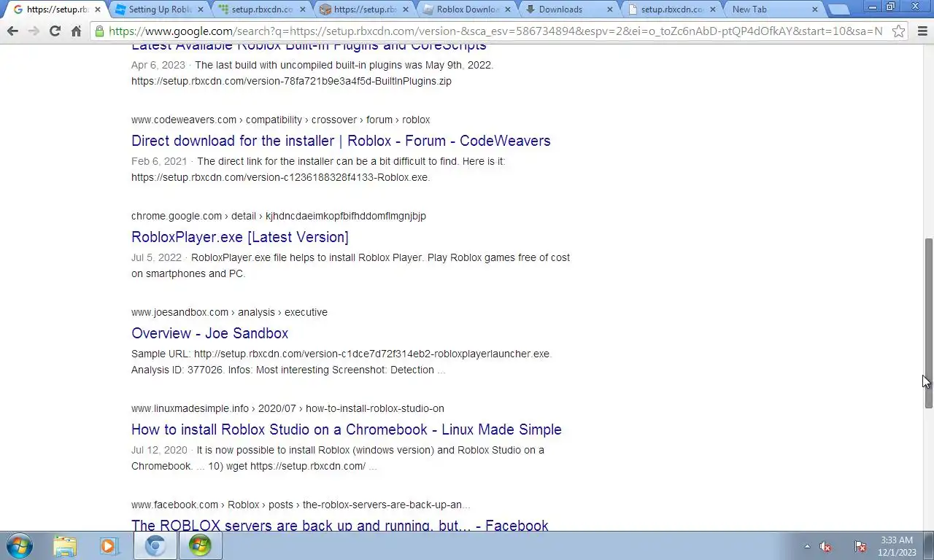Switch to the green-icon setup.rbxcdn.com tab
Screen dimensions: 934x560
(x=262, y=9)
